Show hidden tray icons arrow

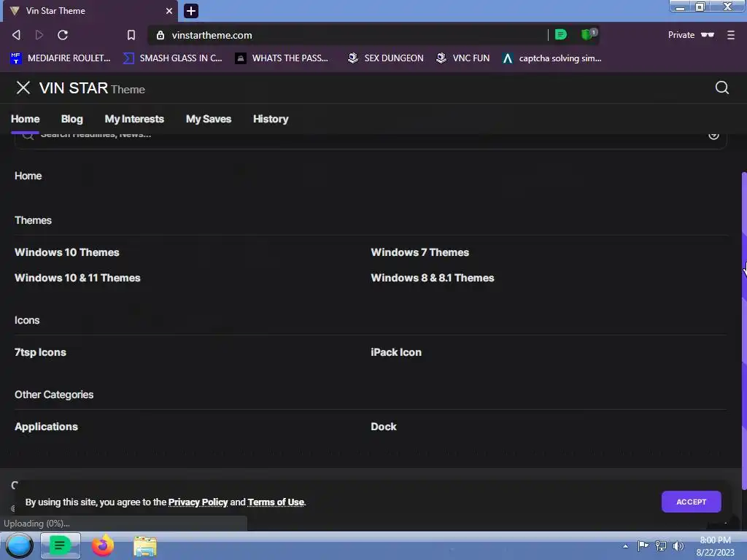coord(625,546)
